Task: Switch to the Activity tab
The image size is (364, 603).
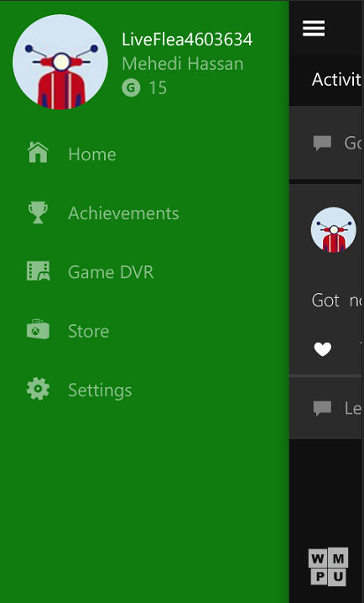Action: tap(336, 80)
